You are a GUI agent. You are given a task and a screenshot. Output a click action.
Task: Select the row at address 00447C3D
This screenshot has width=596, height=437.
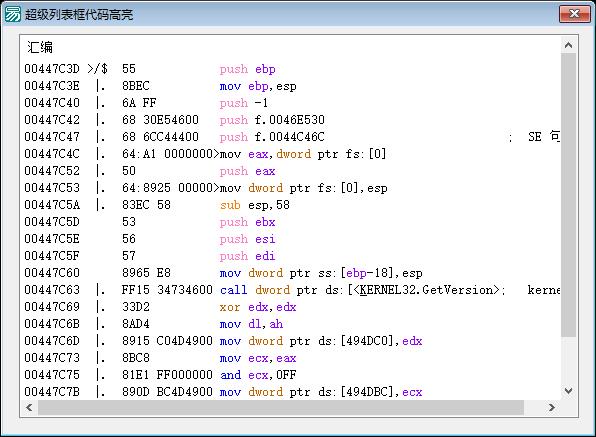tap(291, 69)
